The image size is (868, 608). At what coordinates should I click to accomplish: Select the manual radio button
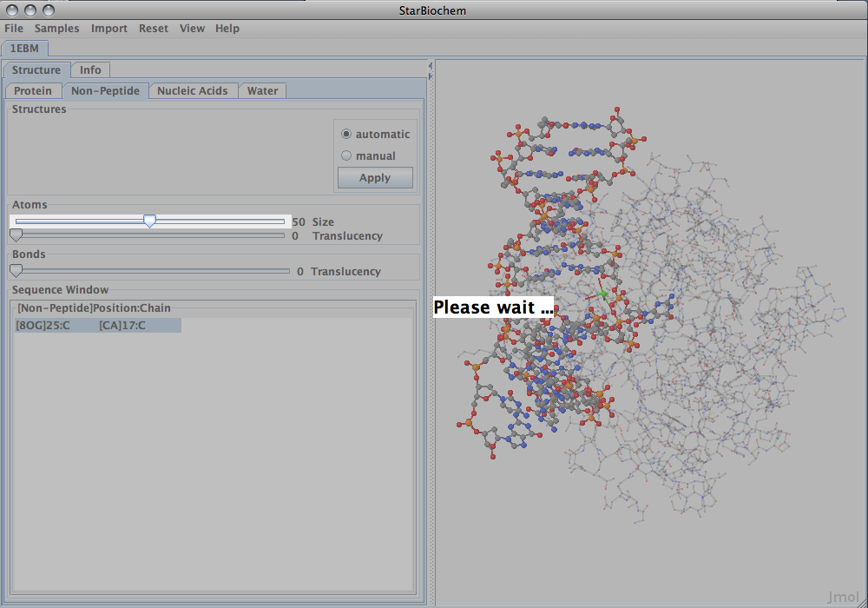tap(347, 156)
